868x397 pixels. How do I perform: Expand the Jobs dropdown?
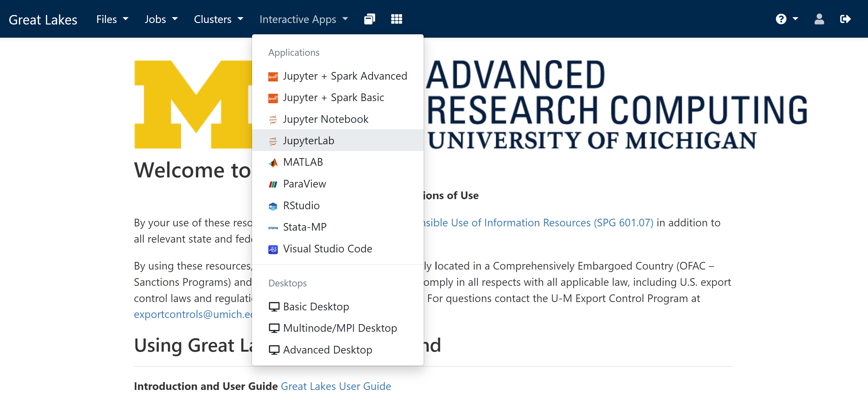point(161,19)
